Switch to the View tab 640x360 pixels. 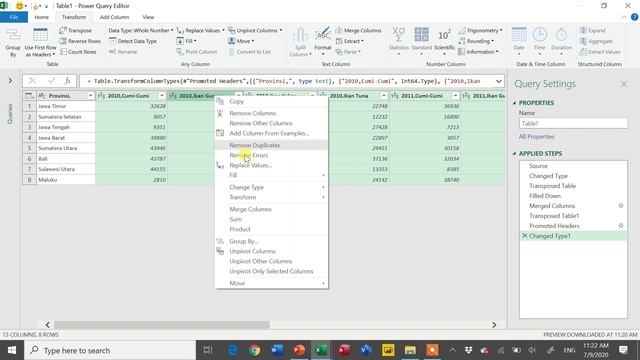pos(148,17)
